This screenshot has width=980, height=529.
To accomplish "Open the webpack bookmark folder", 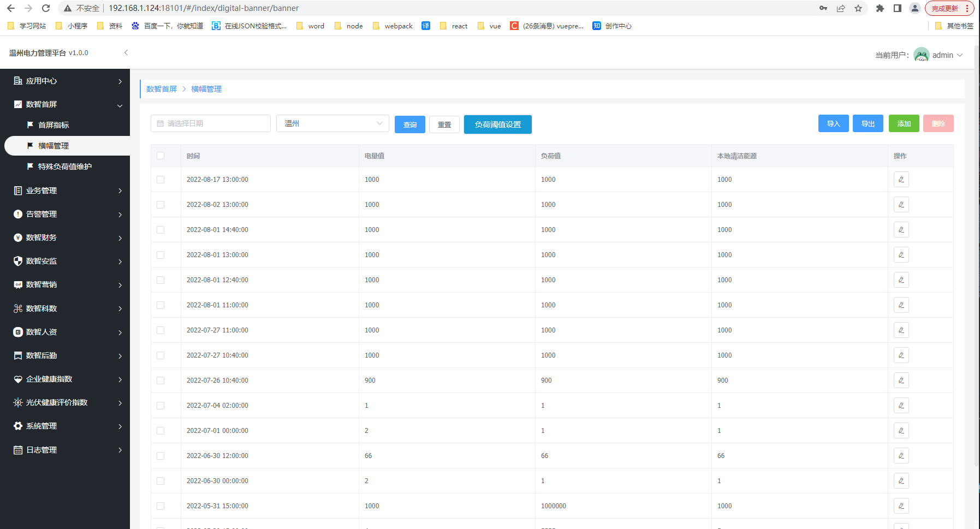I will 393,26.
